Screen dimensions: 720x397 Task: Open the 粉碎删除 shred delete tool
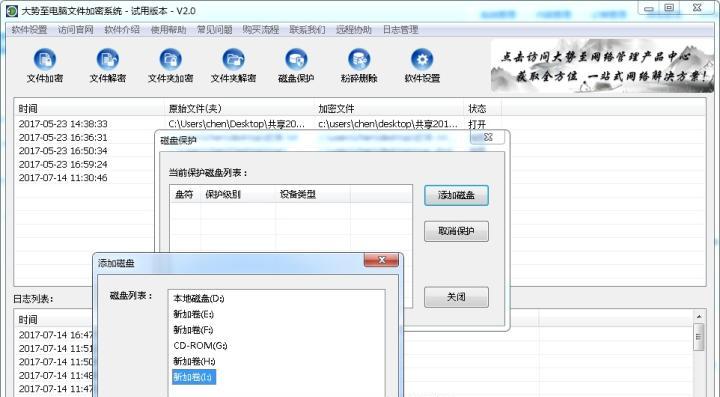359,60
